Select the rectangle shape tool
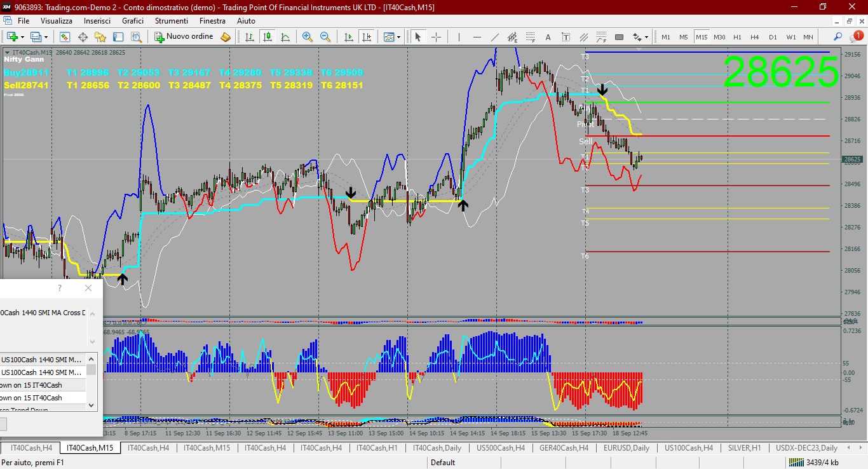Image resolution: width=868 pixels, height=469 pixels. coord(619,37)
